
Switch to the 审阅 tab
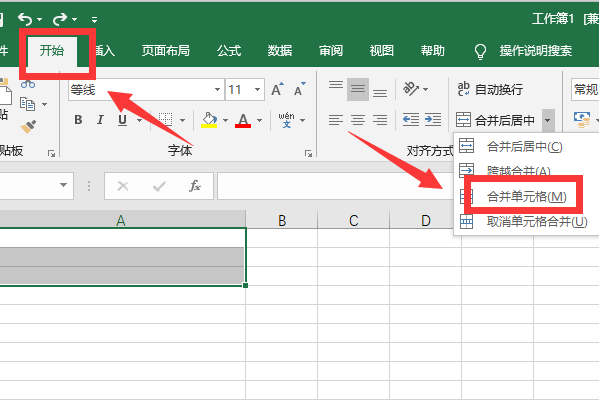331,50
